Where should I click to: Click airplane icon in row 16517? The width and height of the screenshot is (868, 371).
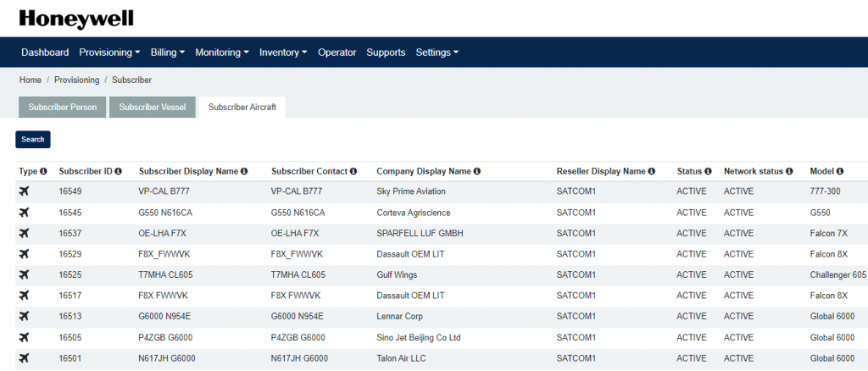pos(24,296)
